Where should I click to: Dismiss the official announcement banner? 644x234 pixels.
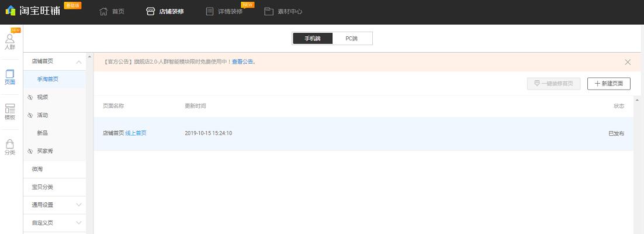pyautogui.click(x=628, y=61)
